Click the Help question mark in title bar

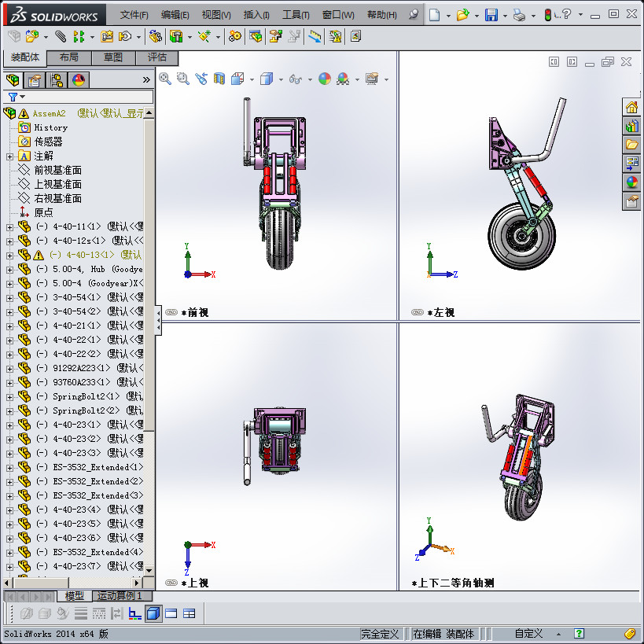(567, 14)
